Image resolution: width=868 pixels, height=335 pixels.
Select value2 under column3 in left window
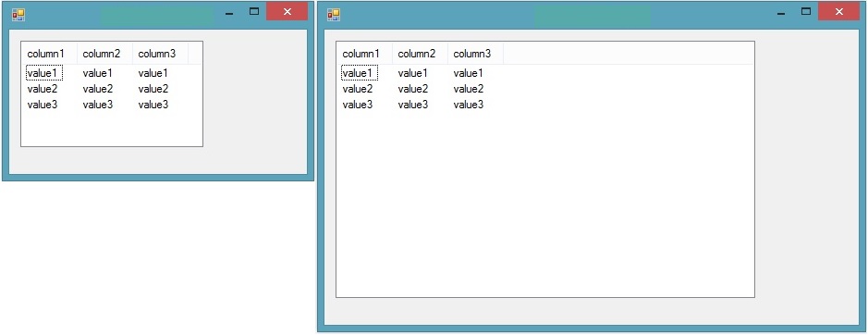[x=153, y=89]
